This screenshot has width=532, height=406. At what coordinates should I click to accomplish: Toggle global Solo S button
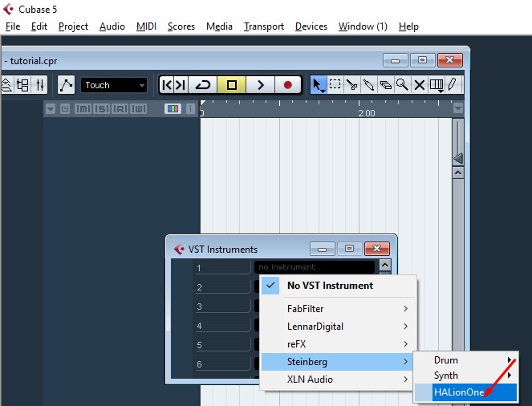pos(101,109)
